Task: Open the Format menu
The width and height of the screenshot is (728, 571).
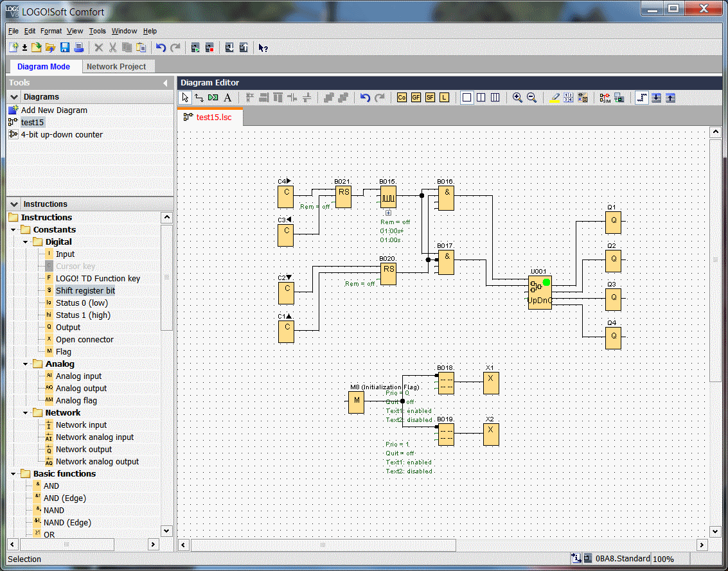Action: point(51,31)
